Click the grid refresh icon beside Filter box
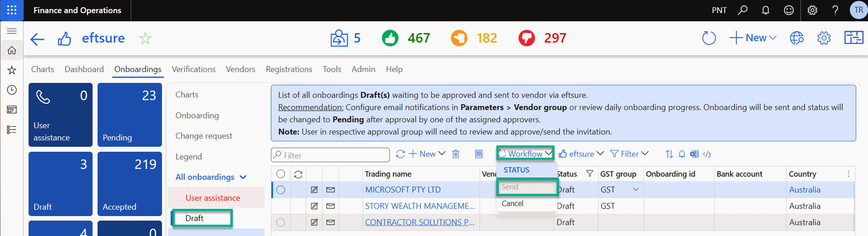The width and height of the screenshot is (868, 236). pos(400,154)
